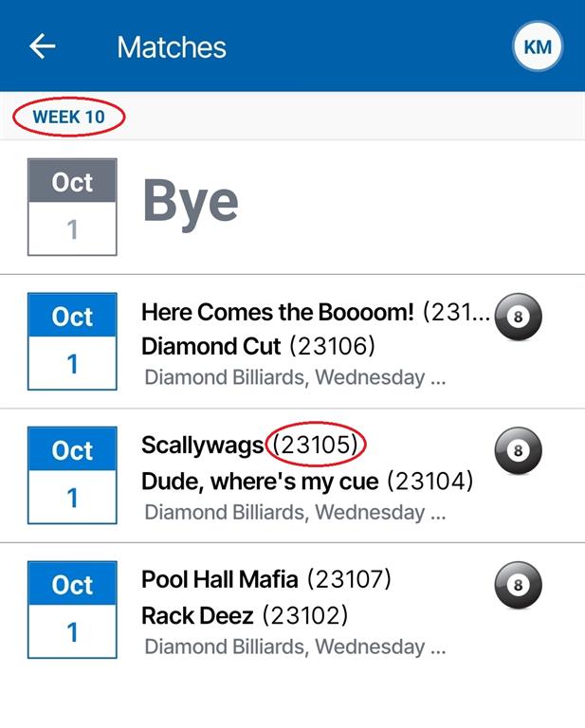This screenshot has height=728, width=585.
Task: Tap 8-ball icon beside Pool Hall Mafia match
Action: click(x=518, y=585)
